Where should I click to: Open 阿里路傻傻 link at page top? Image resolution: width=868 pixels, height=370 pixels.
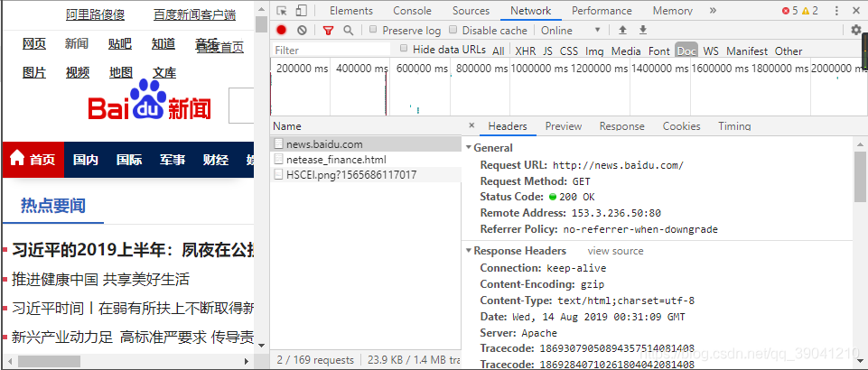pos(95,15)
